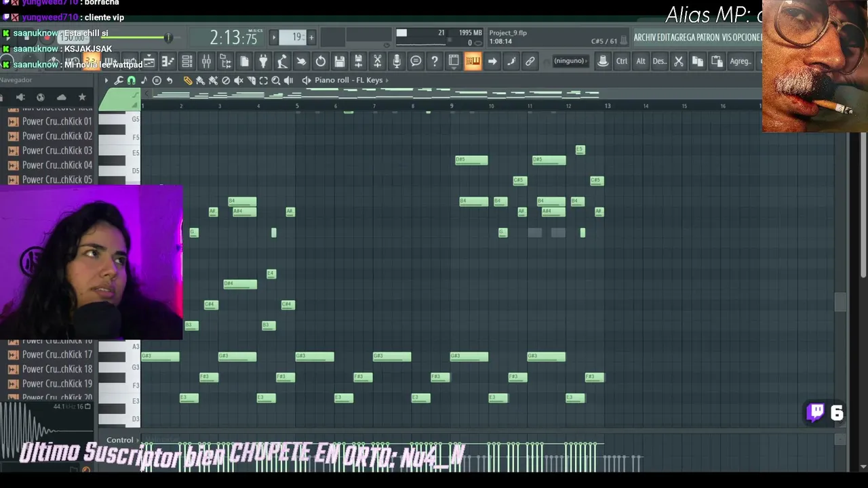Click the Ctrl button
Screen dimensions: 868x488
tap(622, 62)
